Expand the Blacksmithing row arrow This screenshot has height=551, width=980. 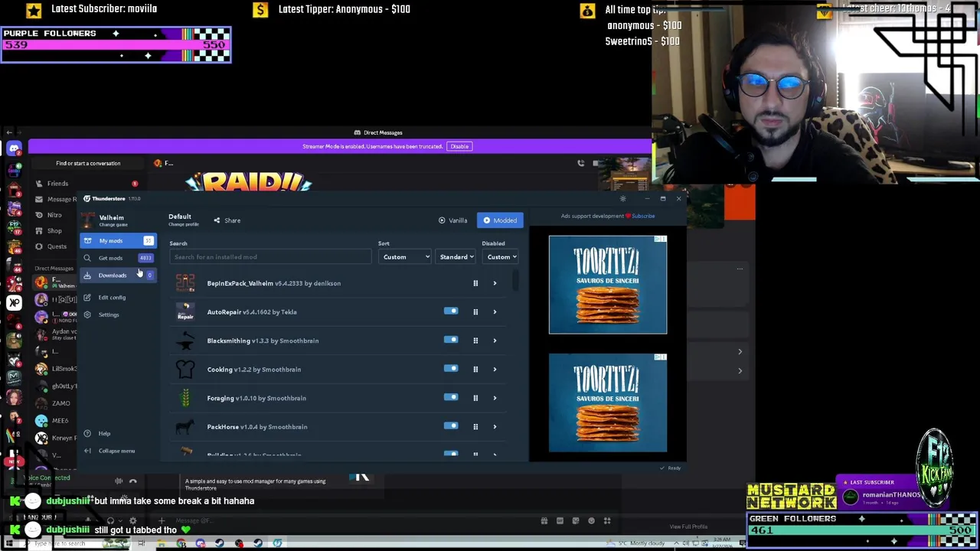(495, 341)
